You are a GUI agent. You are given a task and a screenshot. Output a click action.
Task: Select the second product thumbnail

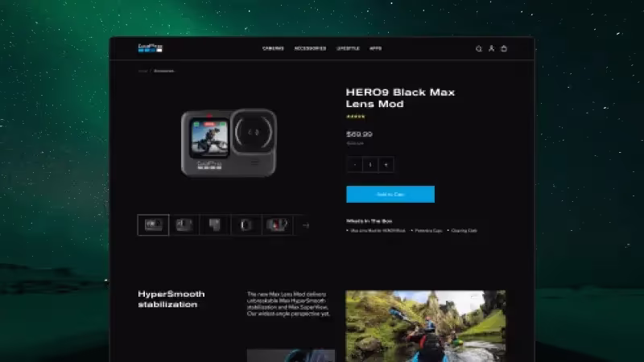[x=184, y=225]
